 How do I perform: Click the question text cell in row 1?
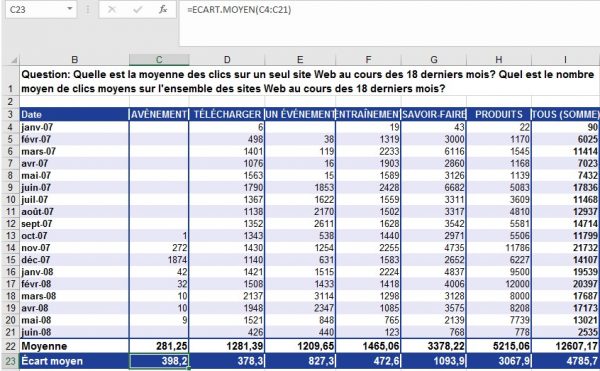tap(310, 81)
